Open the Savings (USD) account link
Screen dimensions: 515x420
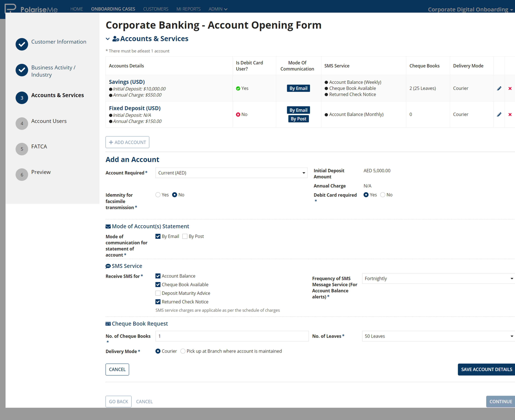pyautogui.click(x=127, y=82)
